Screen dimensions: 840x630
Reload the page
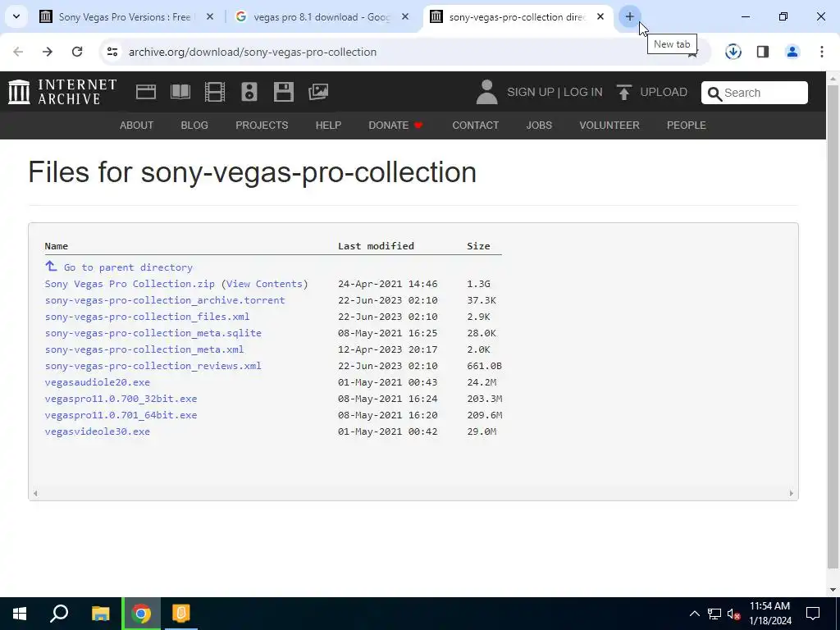[x=77, y=52]
